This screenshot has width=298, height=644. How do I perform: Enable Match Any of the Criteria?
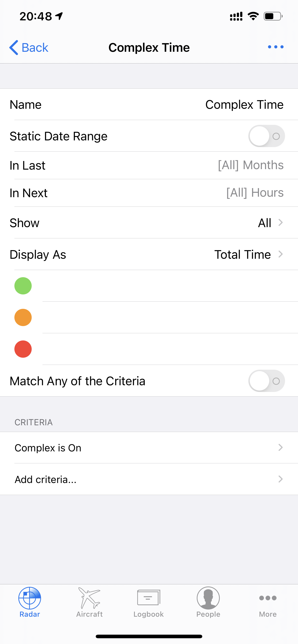(266, 381)
